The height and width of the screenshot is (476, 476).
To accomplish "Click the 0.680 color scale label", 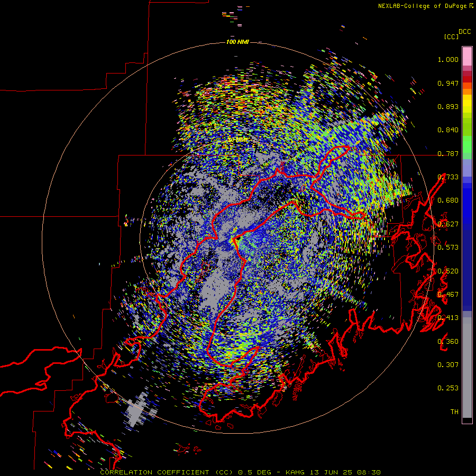I will (x=448, y=200).
